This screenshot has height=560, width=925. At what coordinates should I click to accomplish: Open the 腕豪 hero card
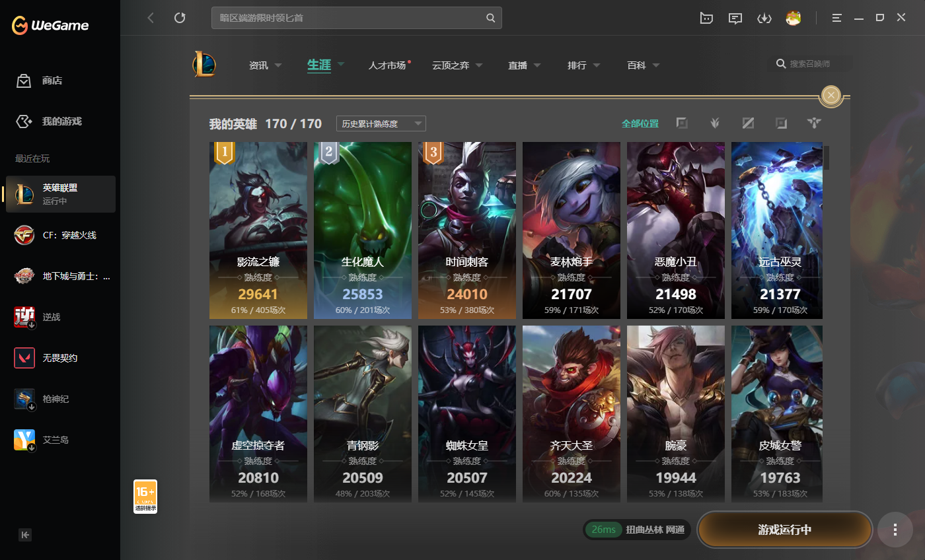click(676, 414)
